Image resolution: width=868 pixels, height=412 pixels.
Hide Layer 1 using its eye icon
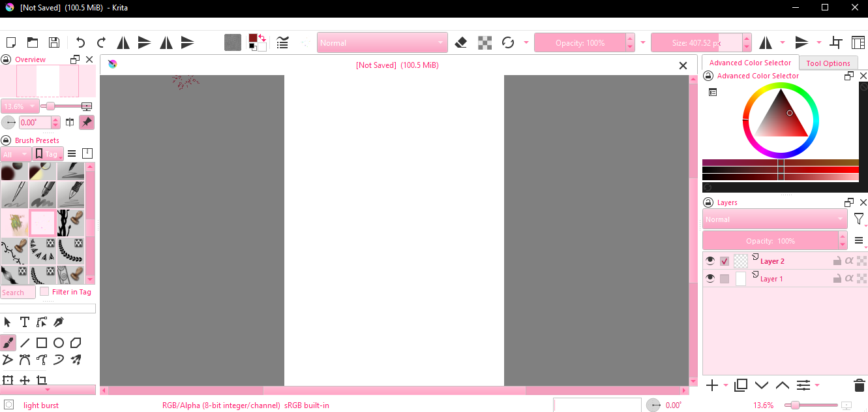click(x=710, y=278)
